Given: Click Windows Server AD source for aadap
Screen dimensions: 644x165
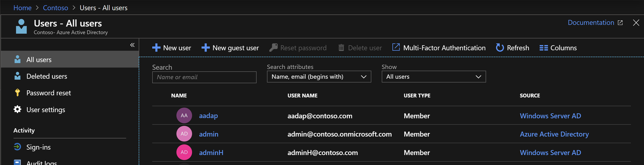Looking at the screenshot, I should tap(550, 116).
